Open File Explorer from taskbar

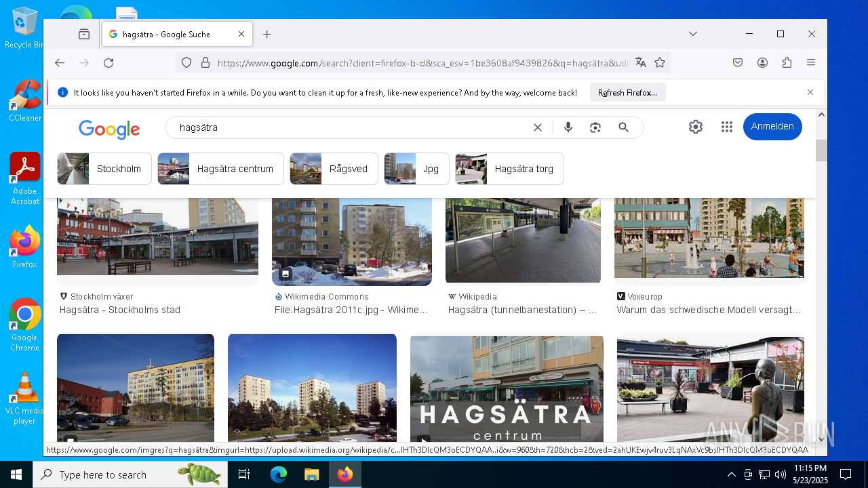pyautogui.click(x=311, y=474)
